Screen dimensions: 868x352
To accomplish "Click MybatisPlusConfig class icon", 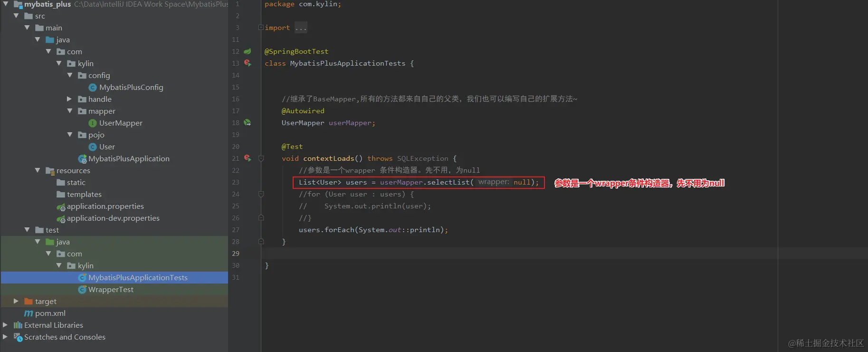I will [x=93, y=88].
